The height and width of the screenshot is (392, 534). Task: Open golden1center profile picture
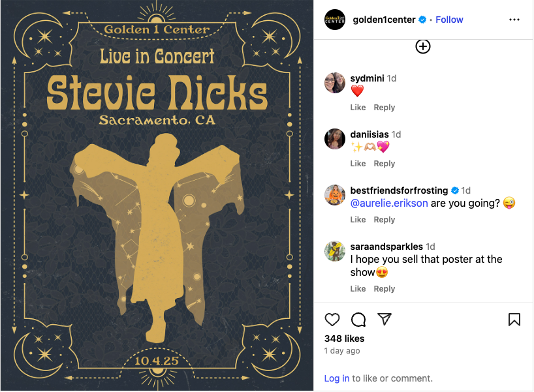335,20
